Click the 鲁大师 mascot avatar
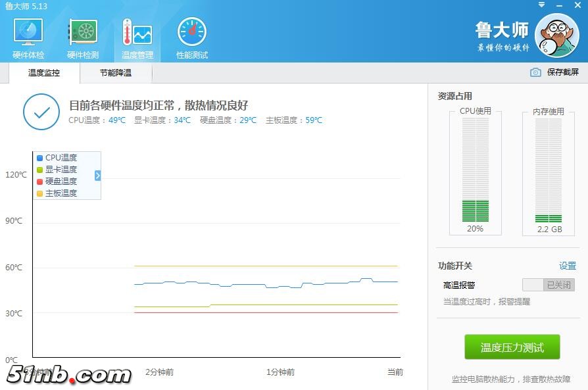 click(556, 36)
